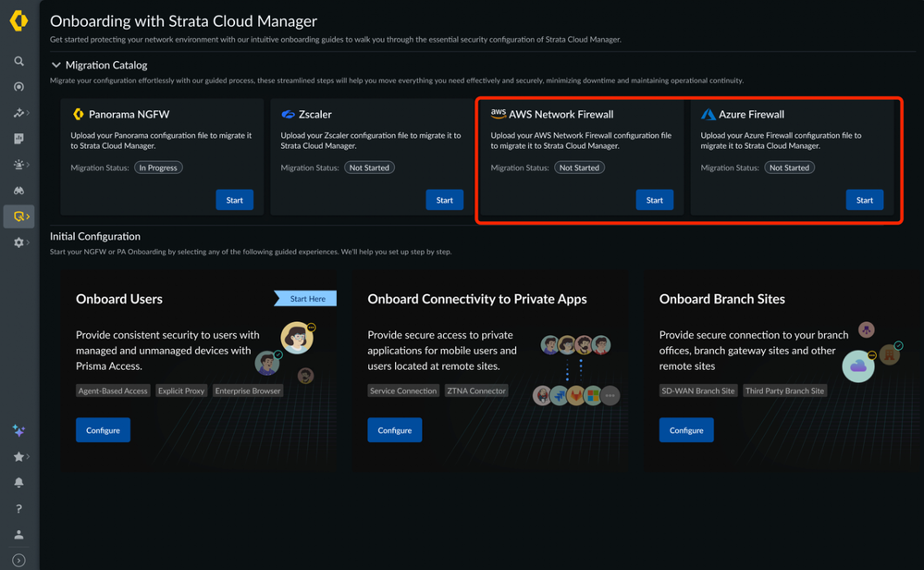Select the SD-WAN Branch Site tag
The image size is (924, 570).
[x=698, y=390]
